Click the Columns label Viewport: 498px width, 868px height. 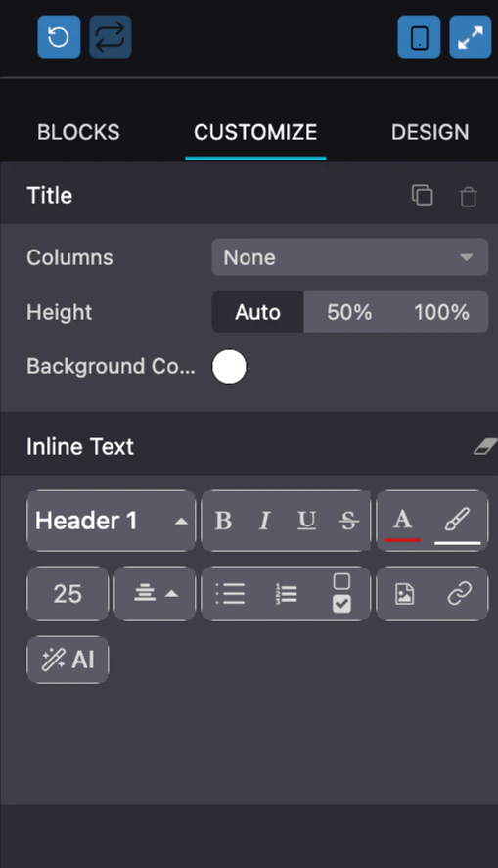pos(69,257)
